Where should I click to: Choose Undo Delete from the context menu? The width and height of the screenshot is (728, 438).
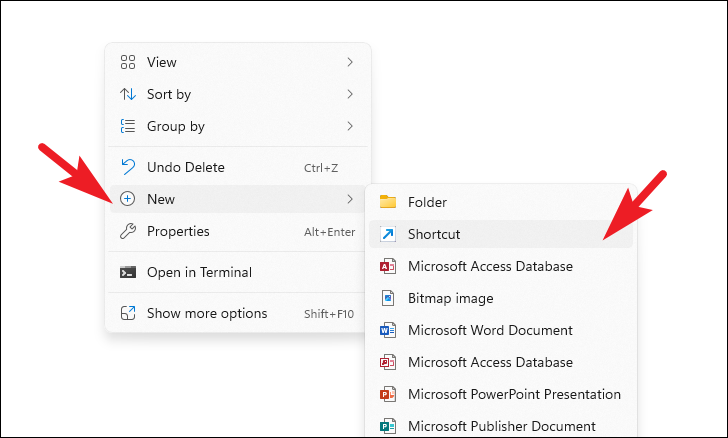[186, 167]
